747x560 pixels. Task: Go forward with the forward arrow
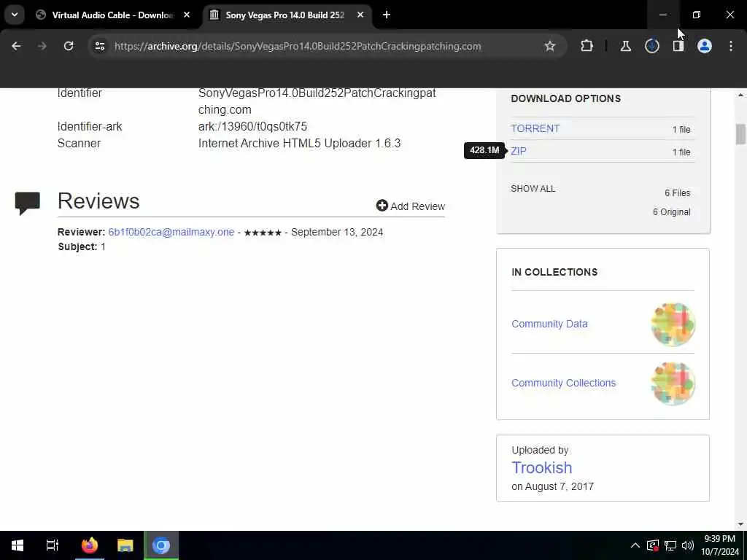[42, 46]
